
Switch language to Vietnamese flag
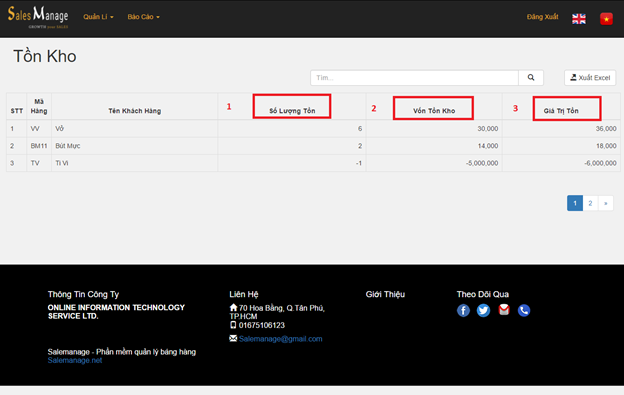click(x=606, y=19)
